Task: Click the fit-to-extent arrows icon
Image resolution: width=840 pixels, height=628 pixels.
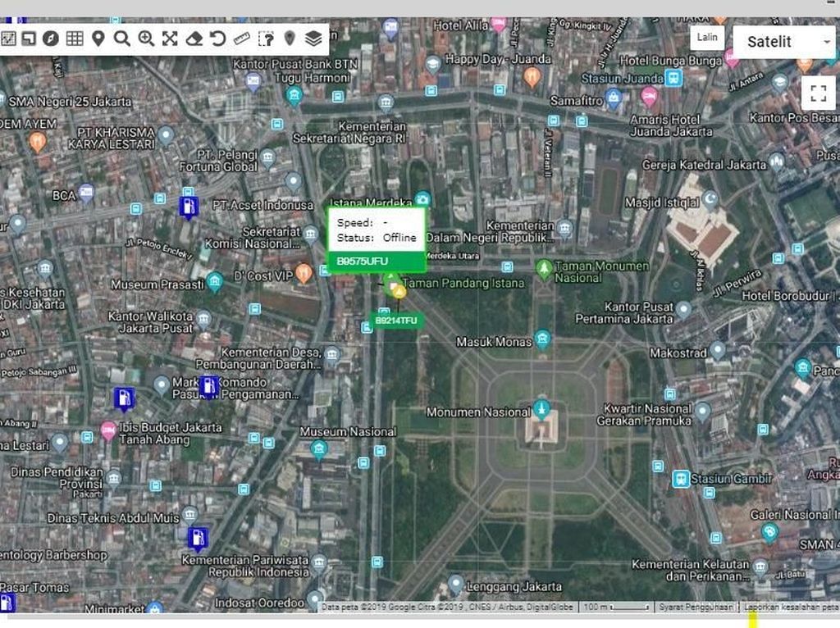Action: pyautogui.click(x=170, y=38)
